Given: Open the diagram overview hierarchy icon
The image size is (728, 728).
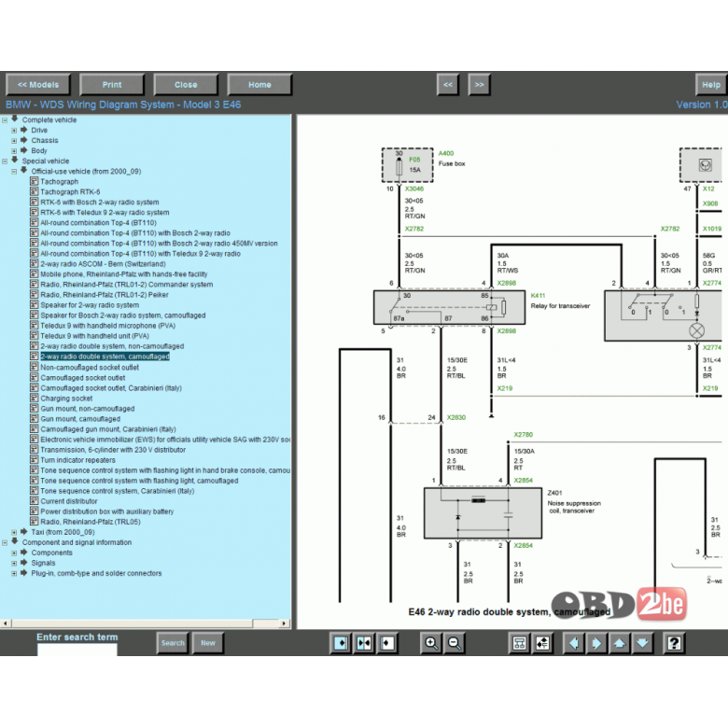Looking at the screenshot, I should tap(520, 643).
